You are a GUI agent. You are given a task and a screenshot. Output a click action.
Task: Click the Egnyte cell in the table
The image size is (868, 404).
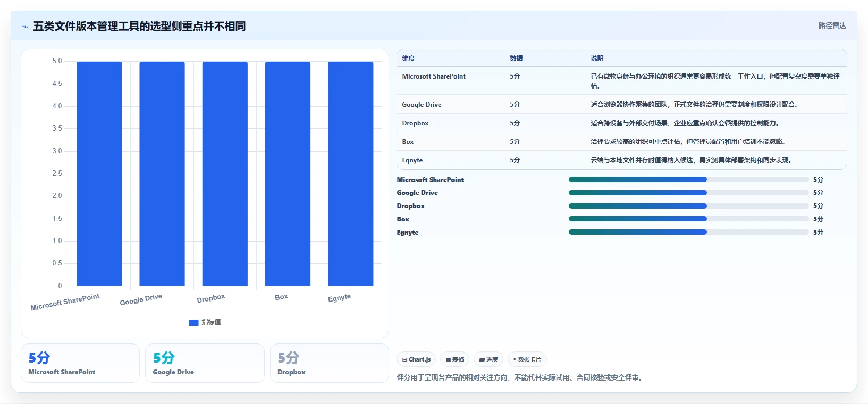pyautogui.click(x=412, y=160)
